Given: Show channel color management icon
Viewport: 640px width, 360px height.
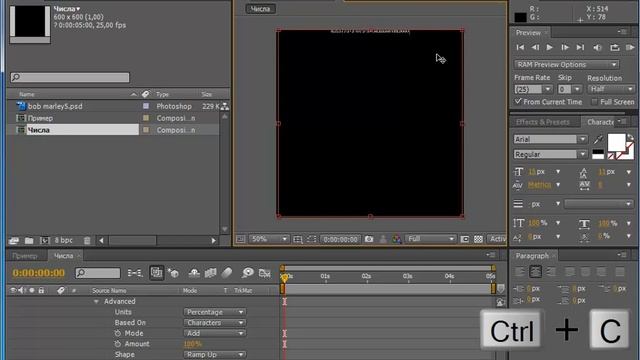Looking at the screenshot, I should 397,239.
